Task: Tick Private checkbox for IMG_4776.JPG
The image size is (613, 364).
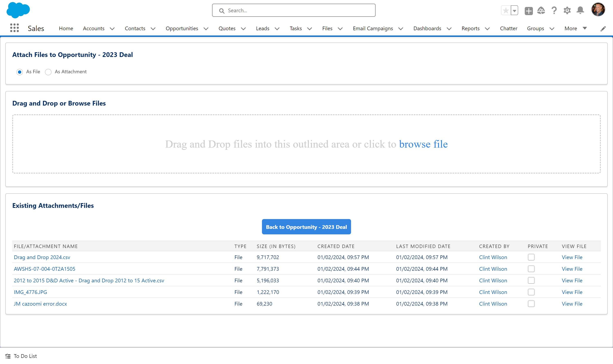Action: coord(531,292)
